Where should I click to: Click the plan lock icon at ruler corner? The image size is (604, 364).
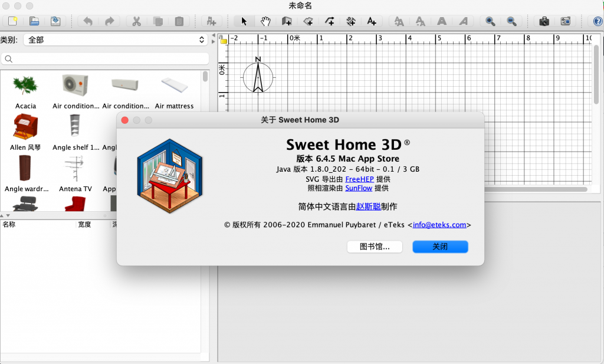223,39
